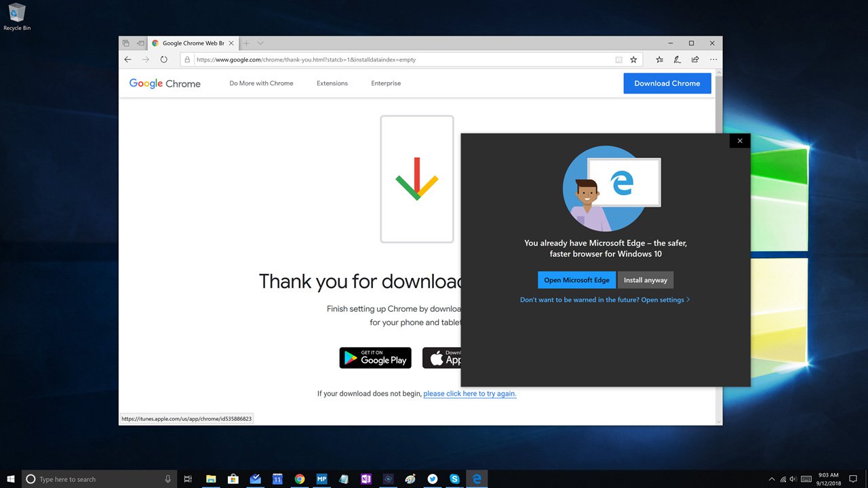
Task: Add this page to favorites
Action: (633, 60)
